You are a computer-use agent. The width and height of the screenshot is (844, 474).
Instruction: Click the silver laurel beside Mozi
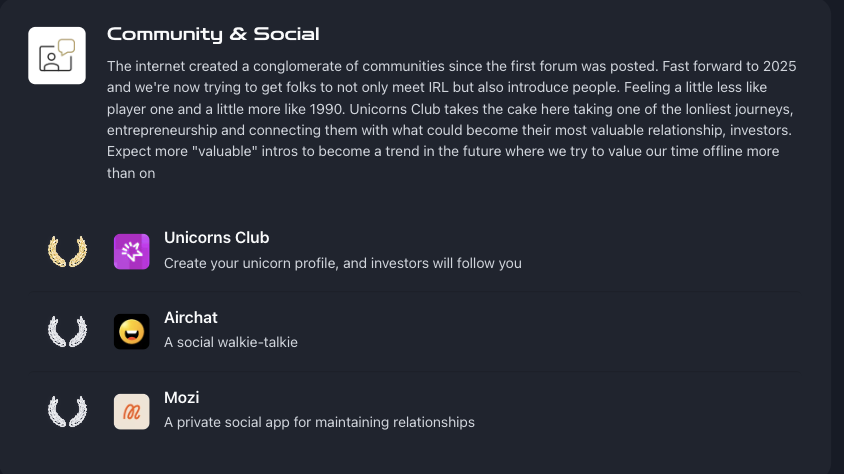tap(67, 412)
